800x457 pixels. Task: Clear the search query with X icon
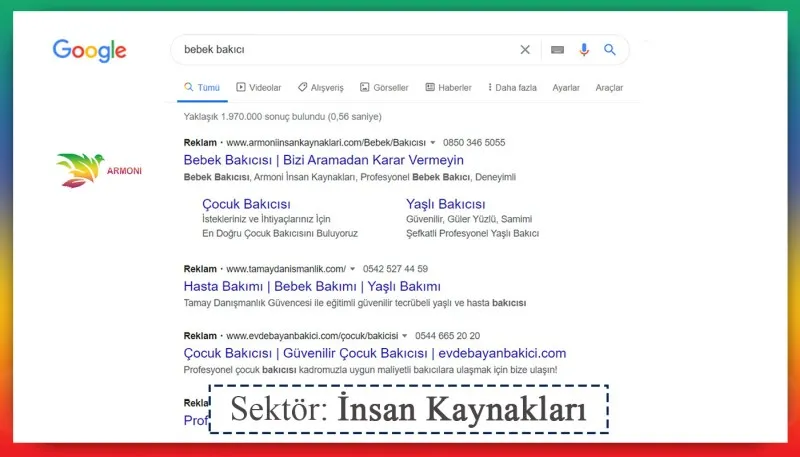[525, 49]
